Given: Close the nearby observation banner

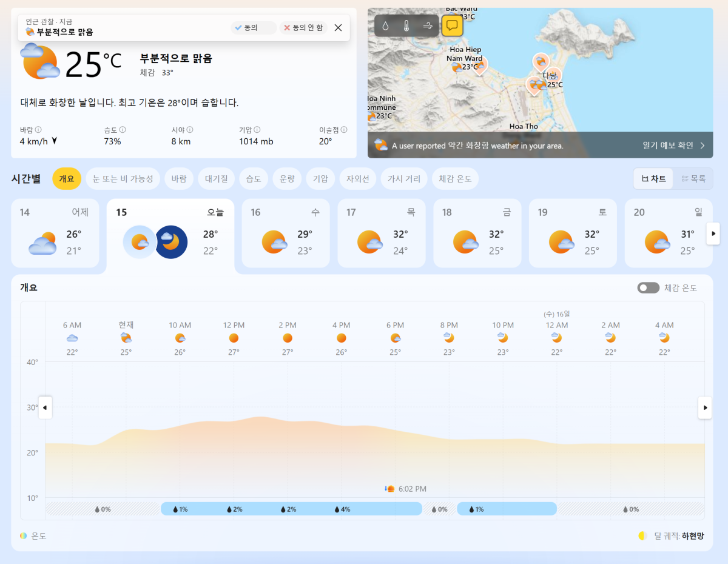Looking at the screenshot, I should tap(339, 28).
